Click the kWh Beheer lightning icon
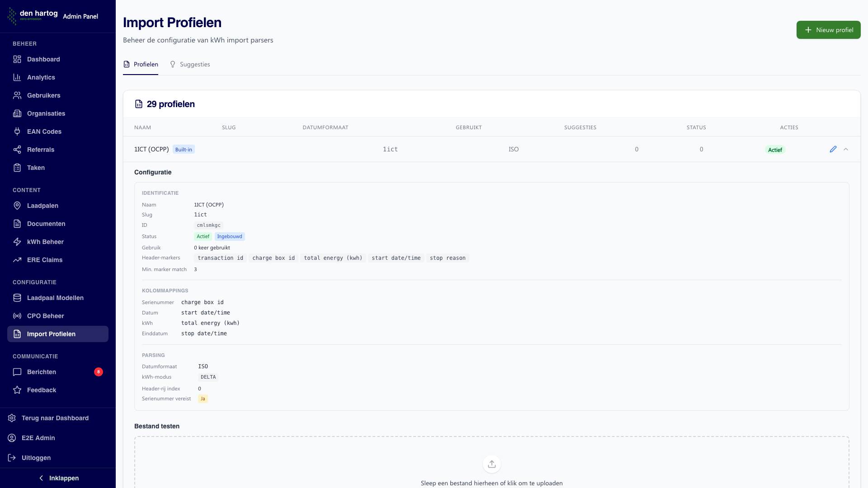The width and height of the screenshot is (868, 488). 17,242
